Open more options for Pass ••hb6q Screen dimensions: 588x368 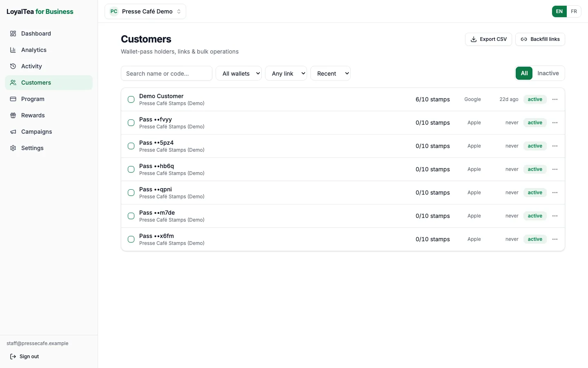(x=555, y=169)
